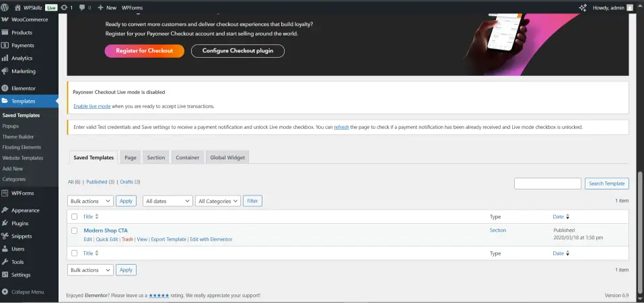The image size is (644, 303).
Task: Open Add New submenu item
Action: [x=13, y=169]
